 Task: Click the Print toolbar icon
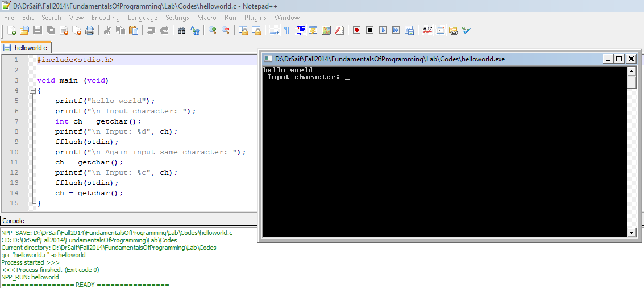pos(90,30)
